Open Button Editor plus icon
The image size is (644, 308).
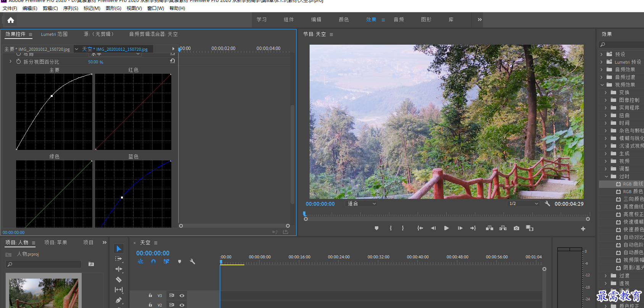[583, 229]
